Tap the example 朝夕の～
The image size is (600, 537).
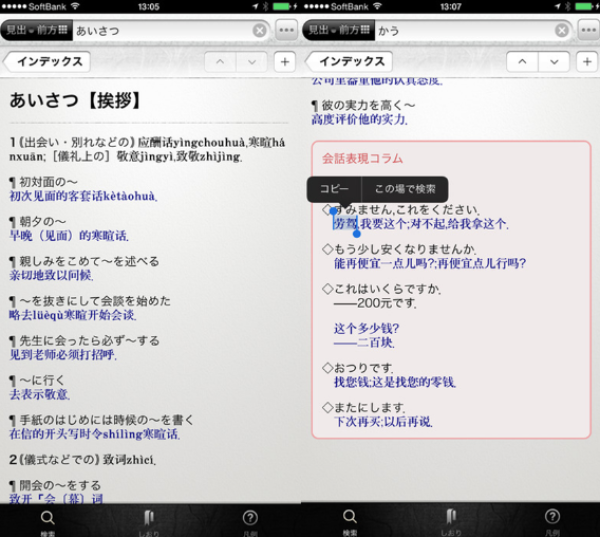click(x=38, y=222)
